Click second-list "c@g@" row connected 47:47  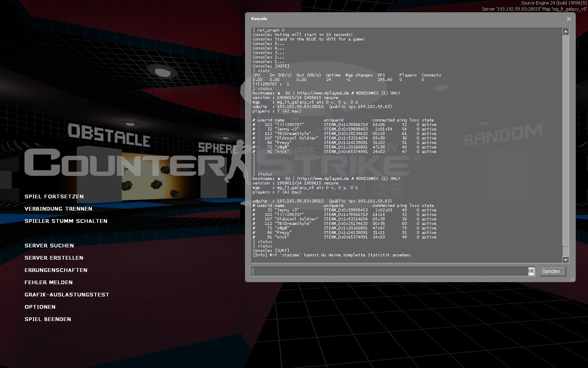pos(344,228)
